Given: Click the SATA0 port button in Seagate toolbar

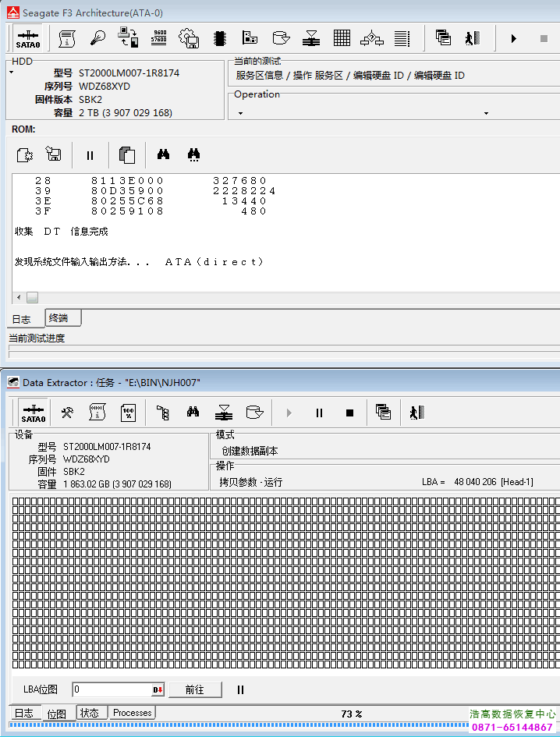Looking at the screenshot, I should [29, 38].
